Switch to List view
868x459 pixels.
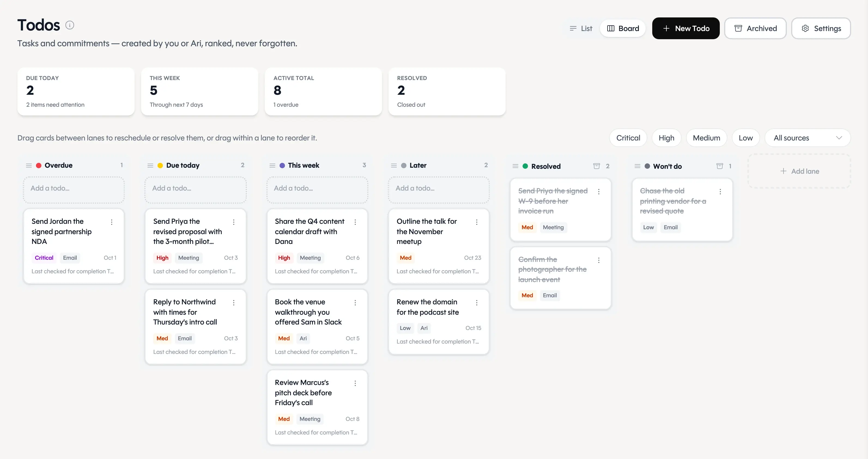(x=581, y=28)
